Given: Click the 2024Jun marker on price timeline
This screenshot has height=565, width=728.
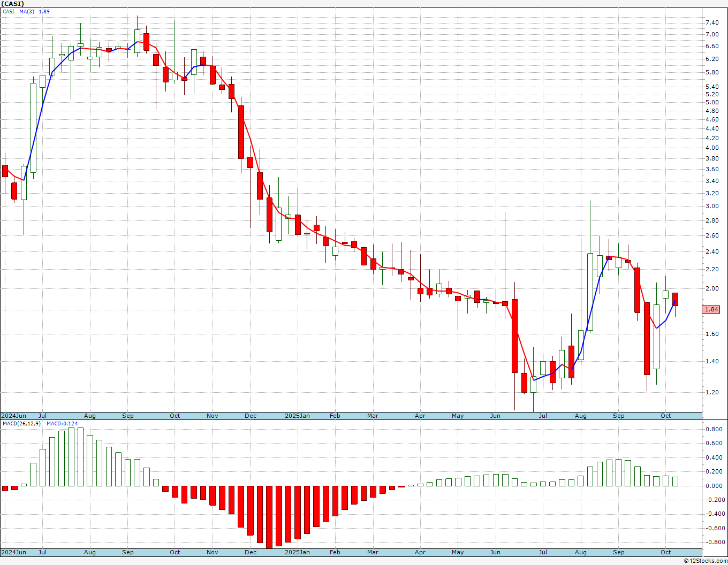Looking at the screenshot, I should click(13, 416).
